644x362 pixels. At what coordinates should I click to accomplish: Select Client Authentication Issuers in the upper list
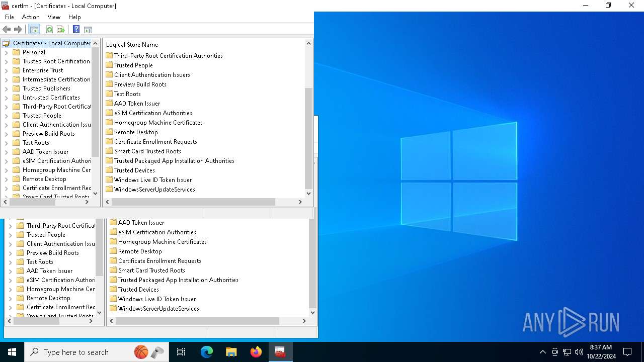coord(152,75)
